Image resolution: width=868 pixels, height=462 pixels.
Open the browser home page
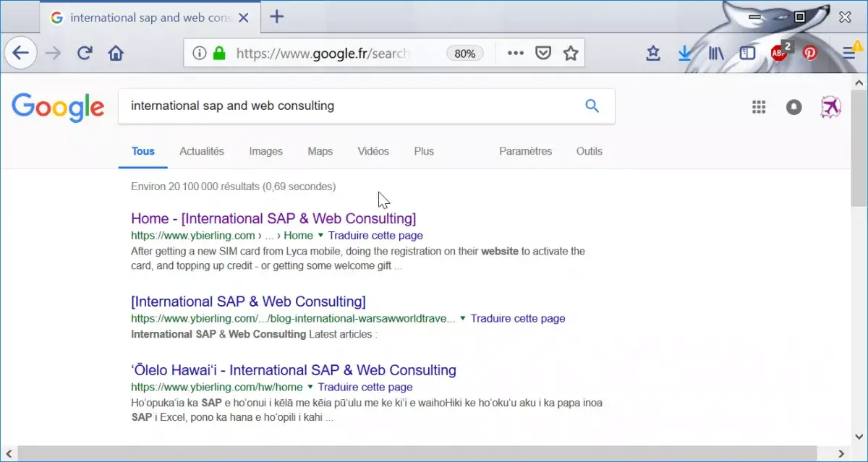(x=115, y=53)
